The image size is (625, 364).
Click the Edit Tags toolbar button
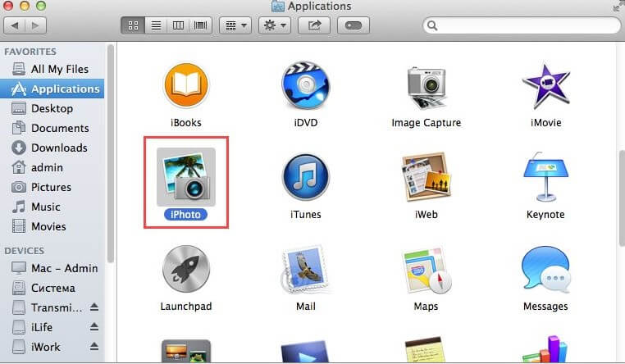354,26
